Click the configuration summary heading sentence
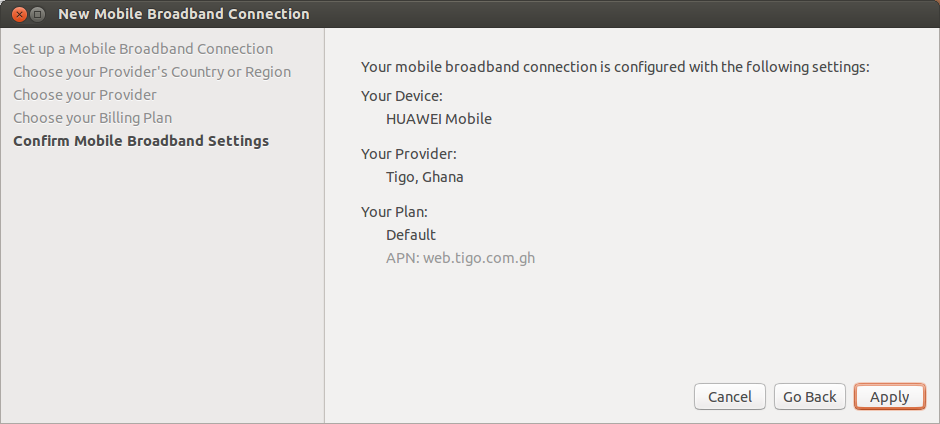The height and width of the screenshot is (424, 940). click(x=615, y=67)
